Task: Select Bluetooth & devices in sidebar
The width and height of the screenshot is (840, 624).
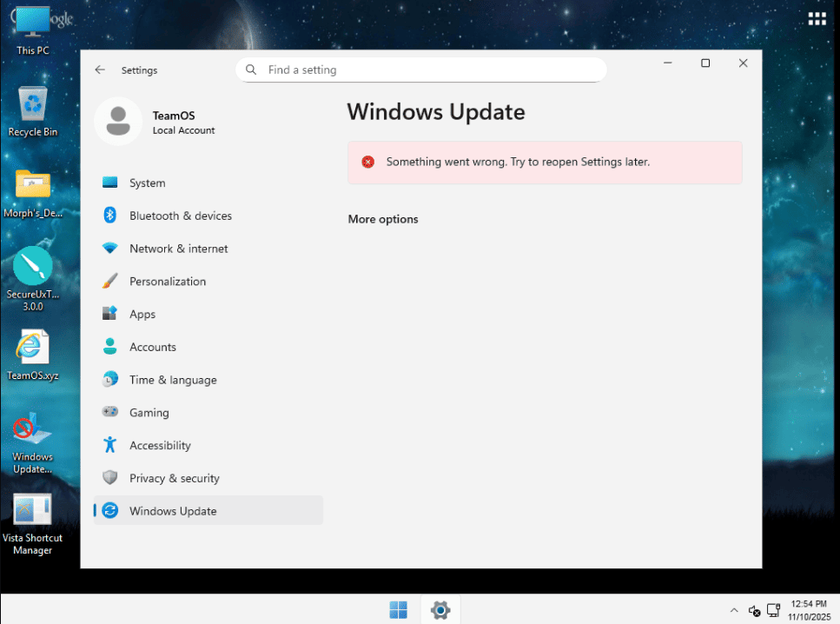Action: tap(180, 216)
